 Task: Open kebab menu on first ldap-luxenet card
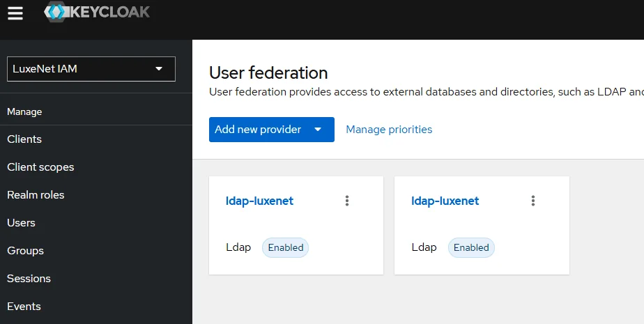point(347,201)
